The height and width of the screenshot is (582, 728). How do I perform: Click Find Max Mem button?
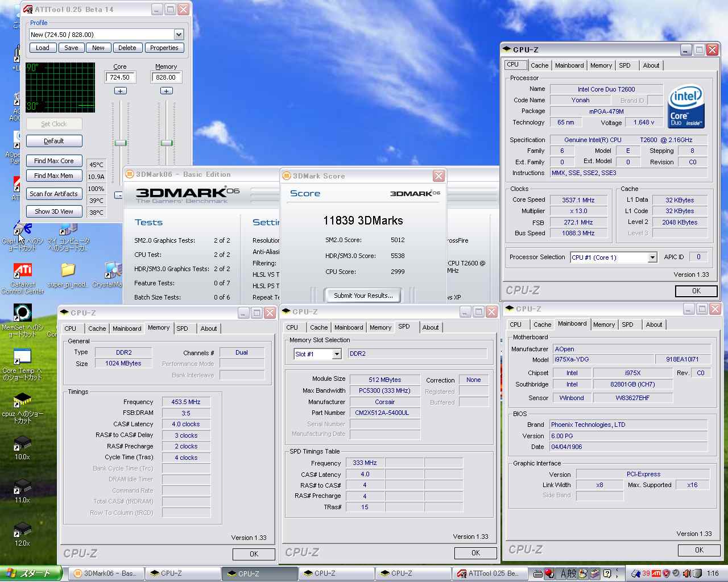point(54,176)
